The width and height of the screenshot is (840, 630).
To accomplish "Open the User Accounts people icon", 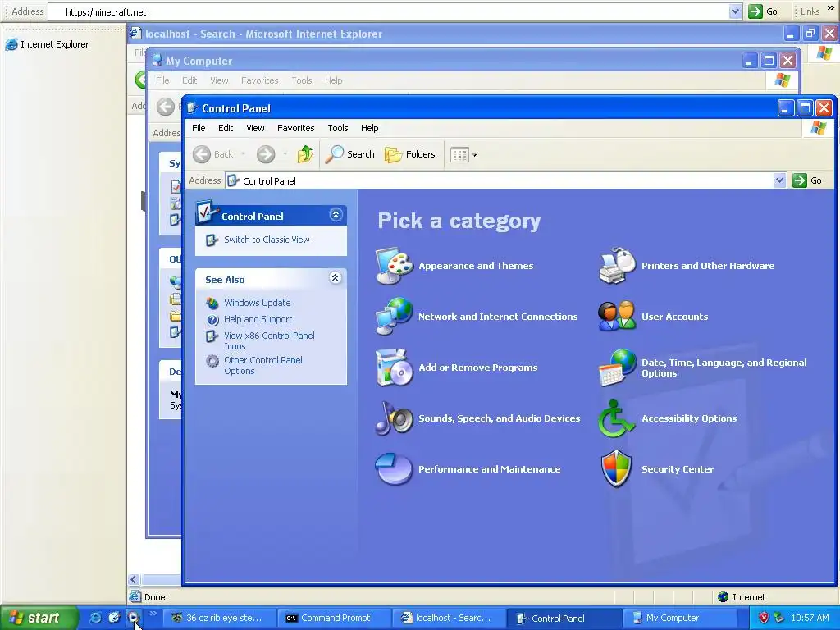I will [617, 316].
